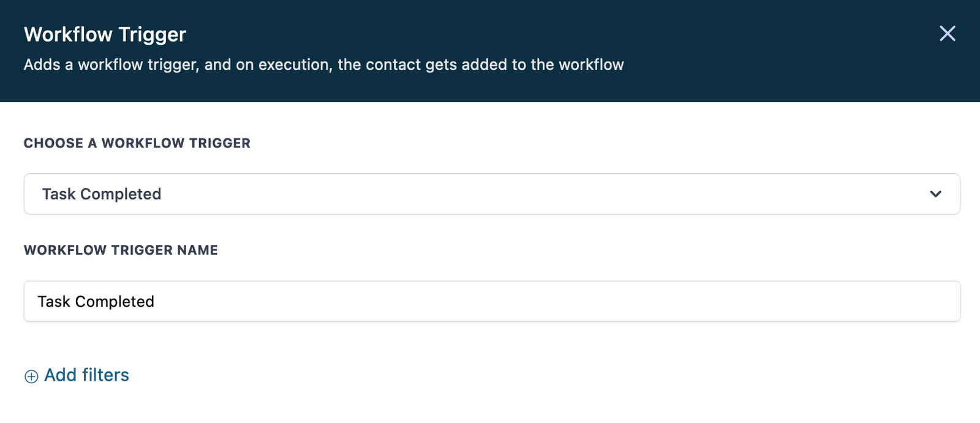Image resolution: width=980 pixels, height=423 pixels.
Task: Add a filter using the circled plus symbol
Action: [31, 376]
